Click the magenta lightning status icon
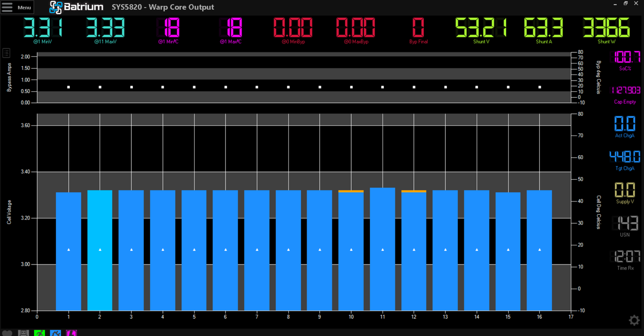 tap(71, 333)
